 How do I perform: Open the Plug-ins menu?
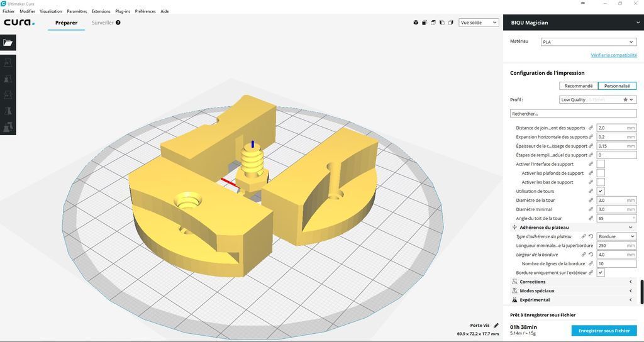[123, 11]
